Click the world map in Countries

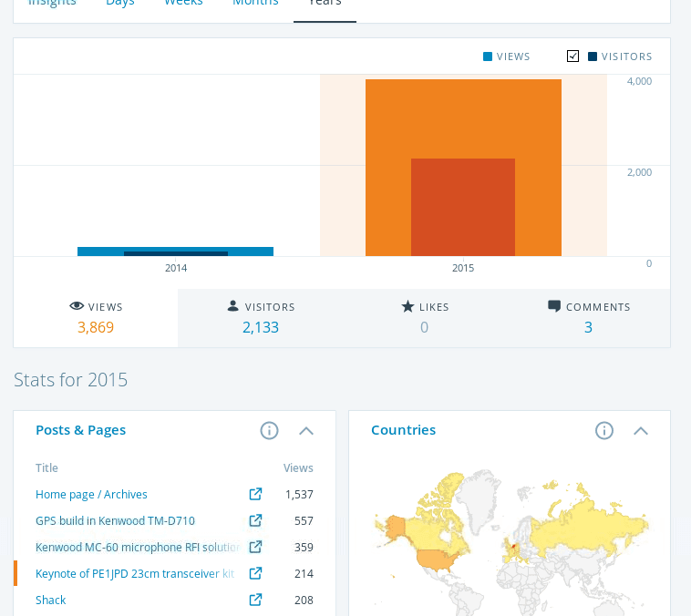(x=510, y=542)
